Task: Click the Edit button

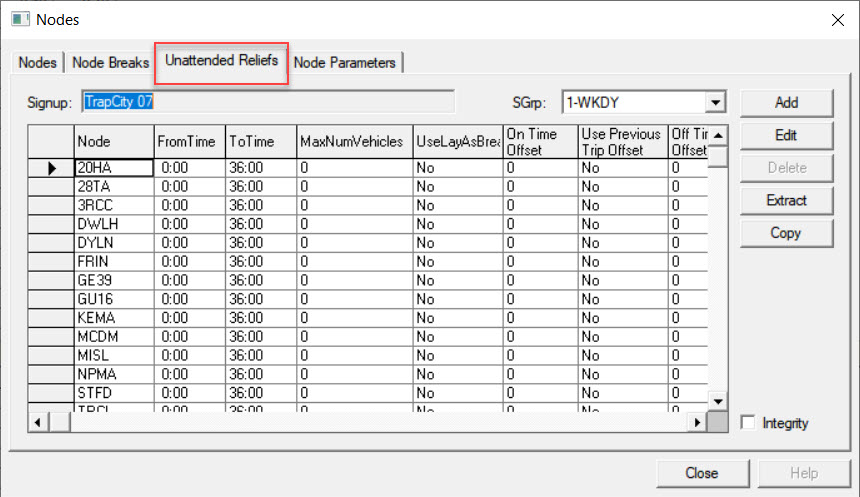Action: click(x=786, y=135)
